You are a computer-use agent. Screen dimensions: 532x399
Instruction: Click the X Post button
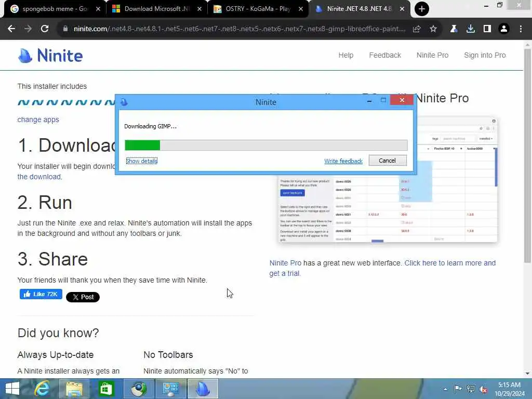click(x=83, y=297)
